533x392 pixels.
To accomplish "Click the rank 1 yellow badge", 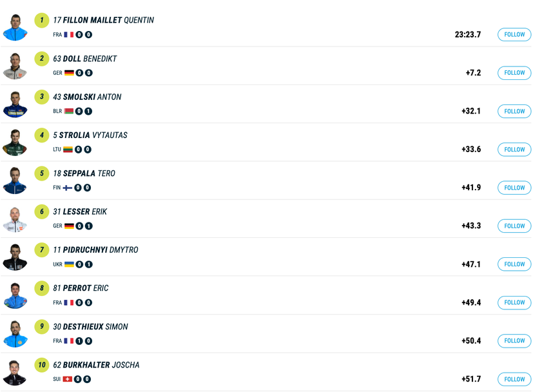I will tap(42, 20).
